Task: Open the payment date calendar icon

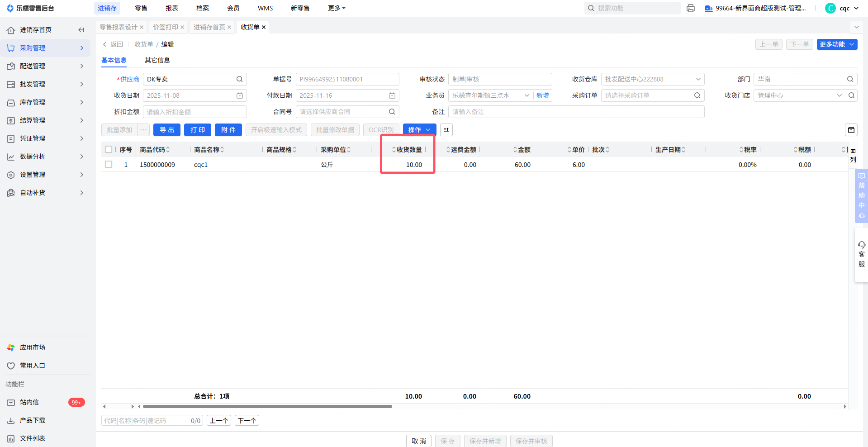Action: 392,95
